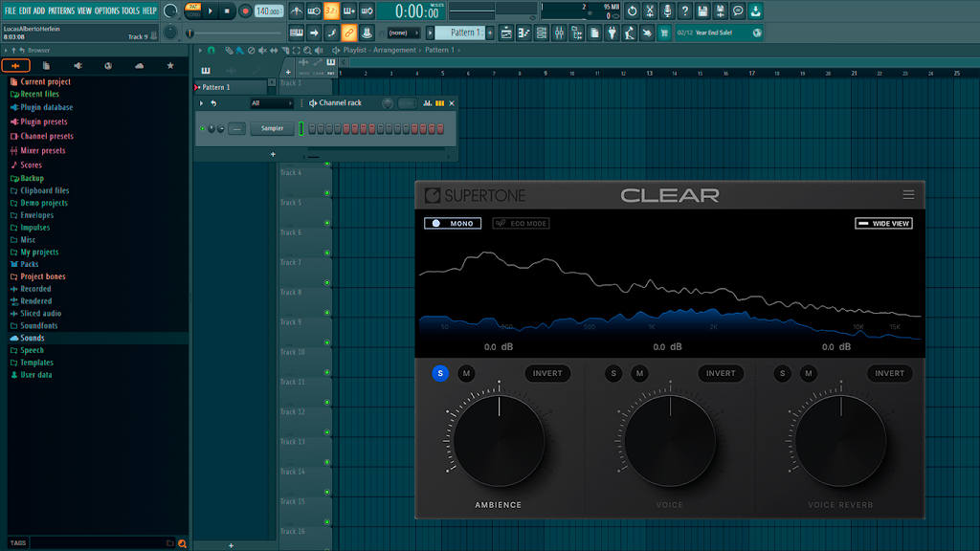
Task: Open the (none) snap selector dropdown
Action: pyautogui.click(x=403, y=33)
